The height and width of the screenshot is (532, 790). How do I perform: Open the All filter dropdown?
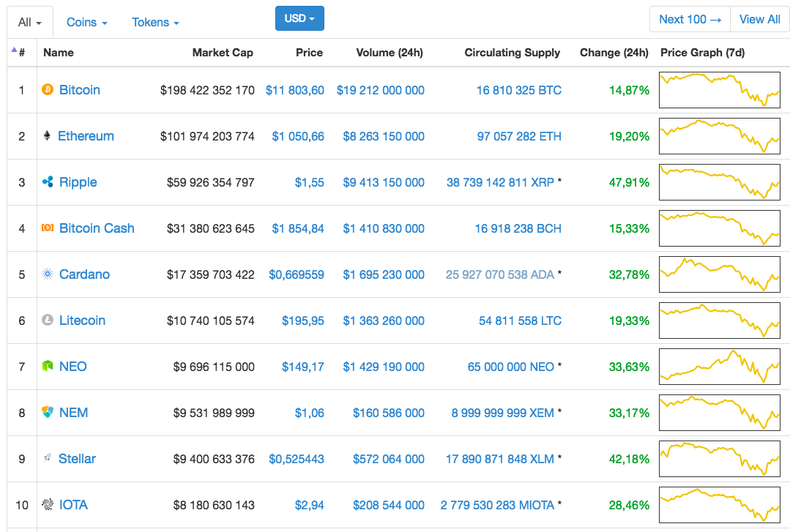point(29,22)
